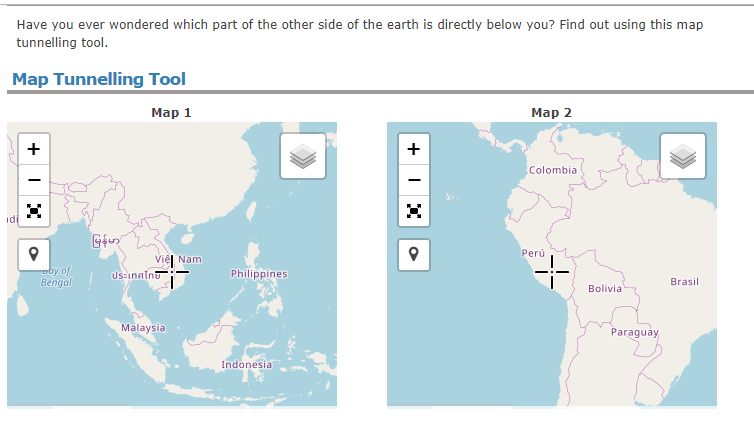Open the layers control on Map 2

pos(683,155)
